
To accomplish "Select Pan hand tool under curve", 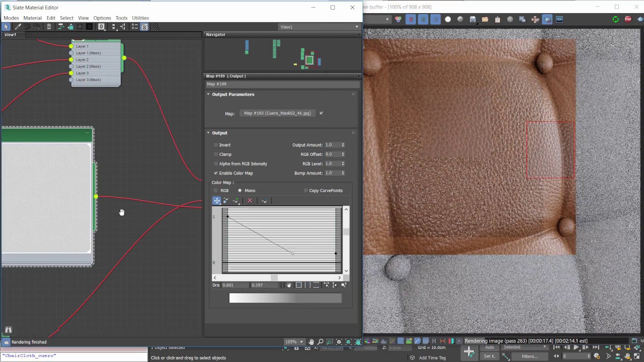I will tap(289, 285).
